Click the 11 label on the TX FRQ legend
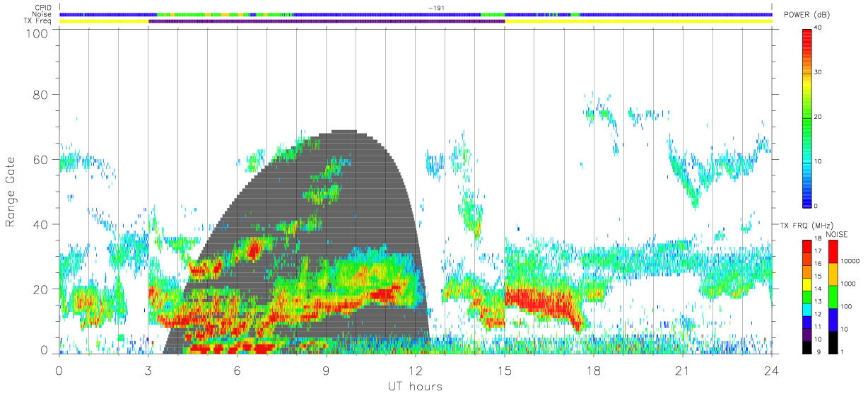This screenshot has width=868, height=401. [x=818, y=327]
